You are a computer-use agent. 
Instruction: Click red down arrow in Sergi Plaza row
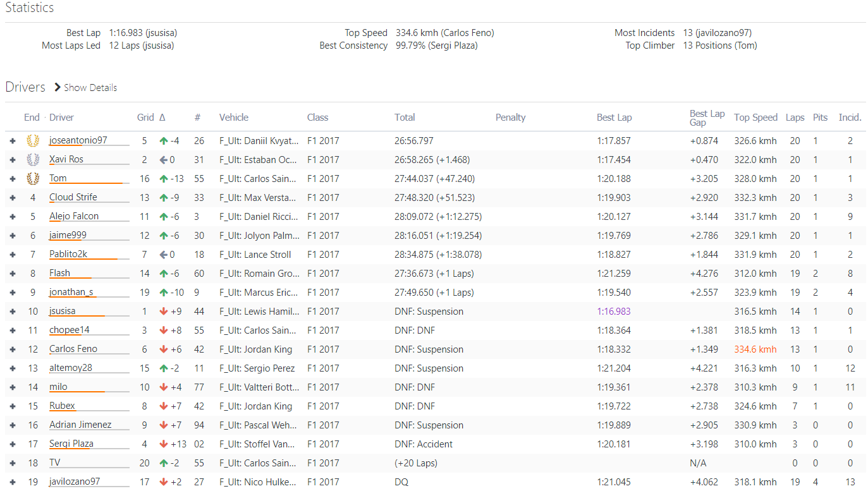(163, 444)
